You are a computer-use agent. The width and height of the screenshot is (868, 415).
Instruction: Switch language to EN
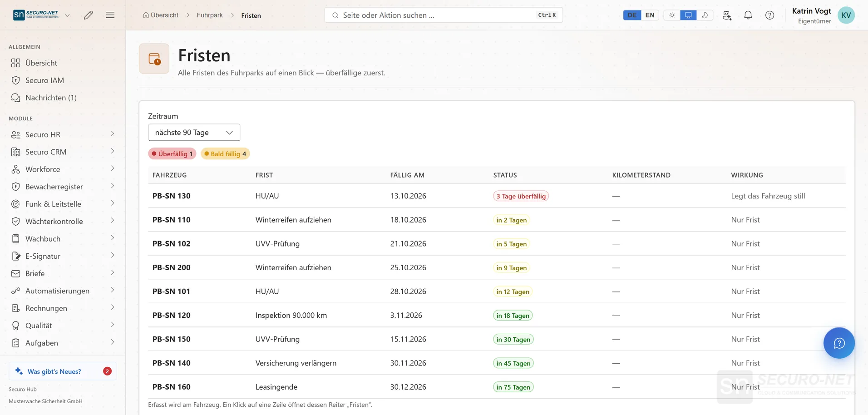(650, 15)
